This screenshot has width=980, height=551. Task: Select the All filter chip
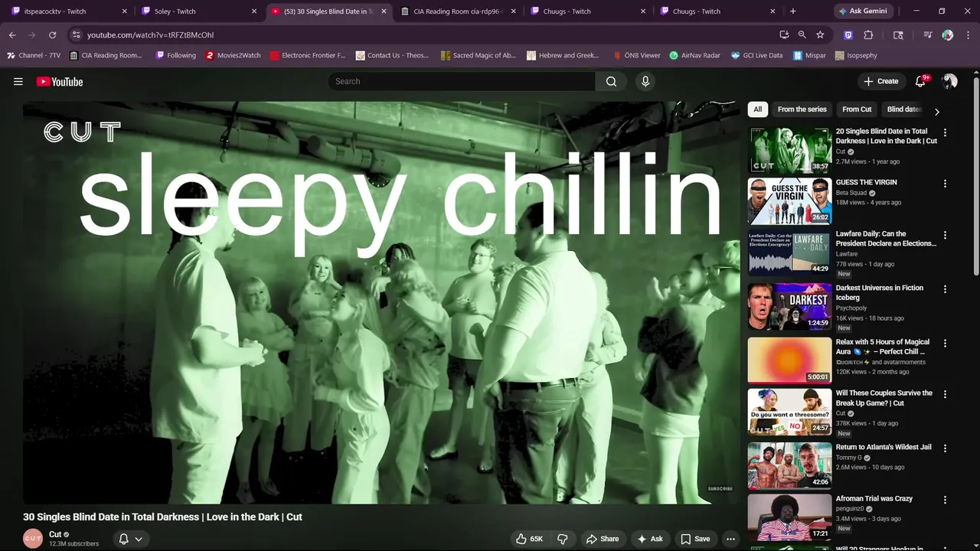click(x=757, y=109)
